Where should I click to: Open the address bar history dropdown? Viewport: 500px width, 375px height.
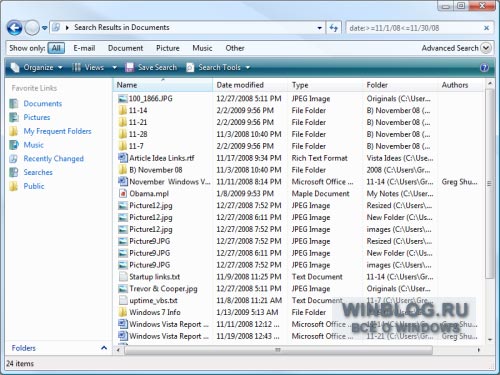click(x=319, y=28)
